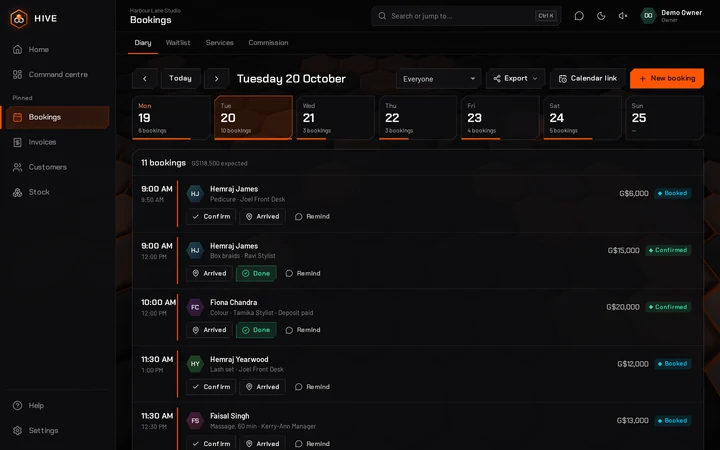Mark Fiona Chandra as Arrived

(209, 330)
